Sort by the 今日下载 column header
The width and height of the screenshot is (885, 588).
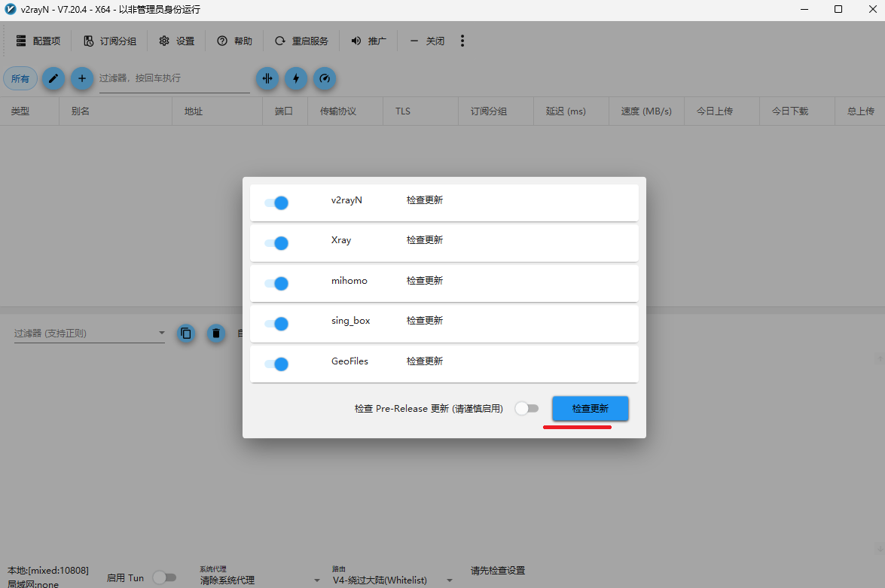pos(797,111)
